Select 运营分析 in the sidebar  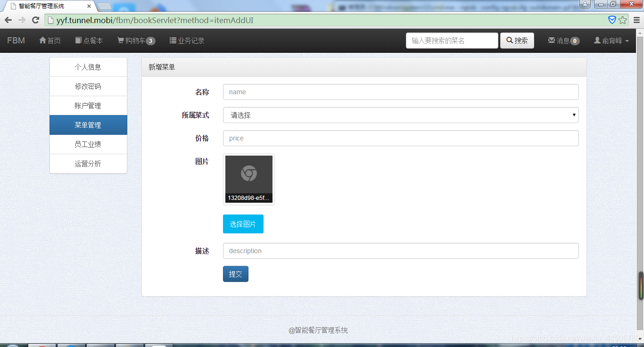88,164
